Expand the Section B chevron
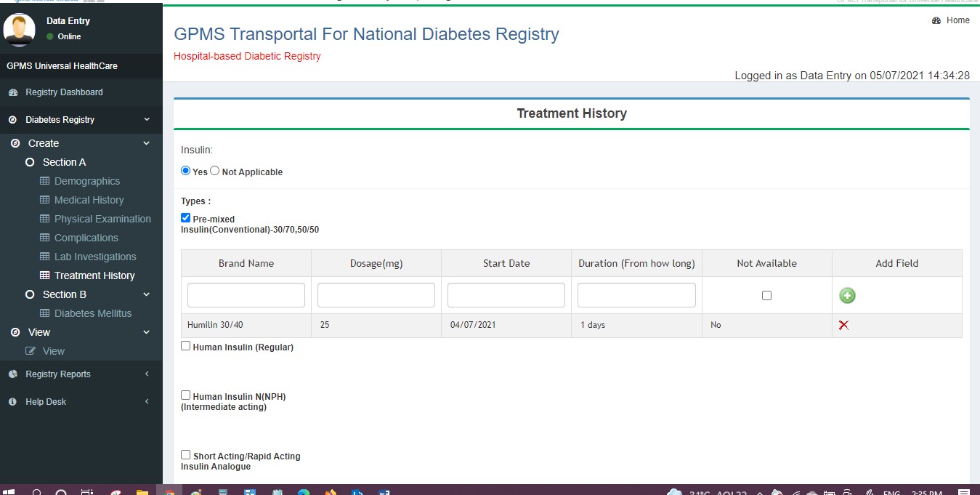980x495 pixels. coord(147,294)
